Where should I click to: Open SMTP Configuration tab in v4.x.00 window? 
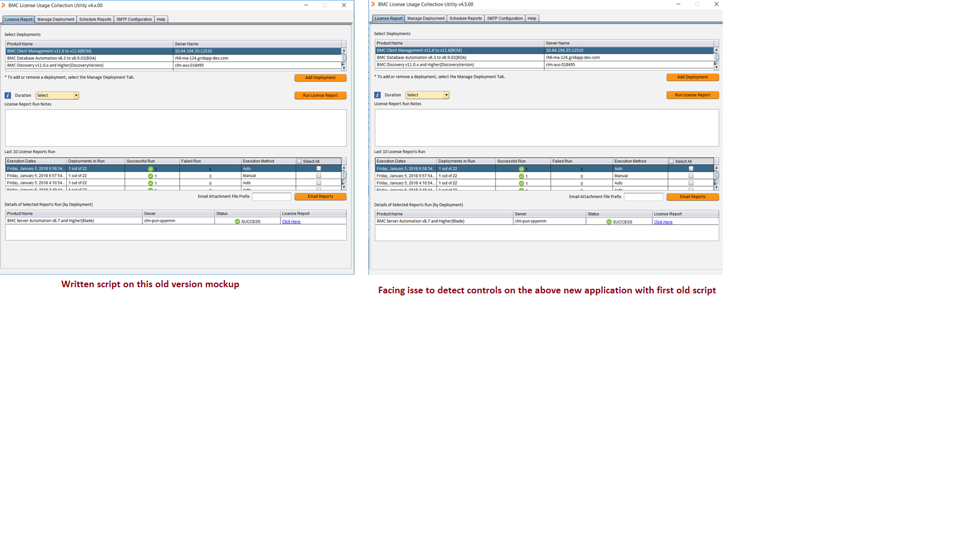pos(134,19)
